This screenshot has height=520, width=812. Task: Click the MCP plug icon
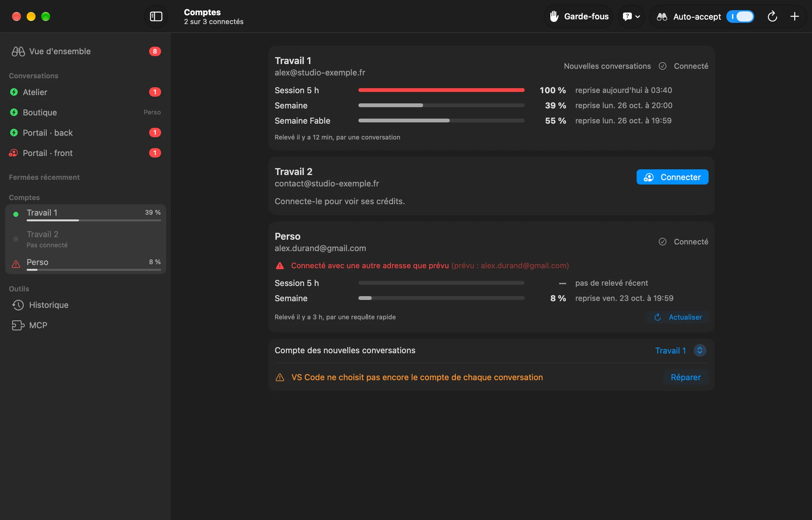coord(18,325)
